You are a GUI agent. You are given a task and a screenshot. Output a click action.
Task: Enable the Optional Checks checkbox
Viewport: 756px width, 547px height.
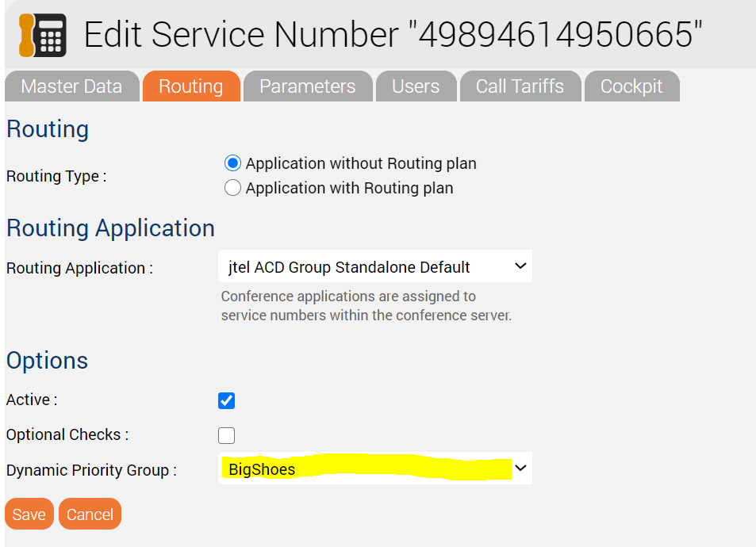(x=226, y=435)
